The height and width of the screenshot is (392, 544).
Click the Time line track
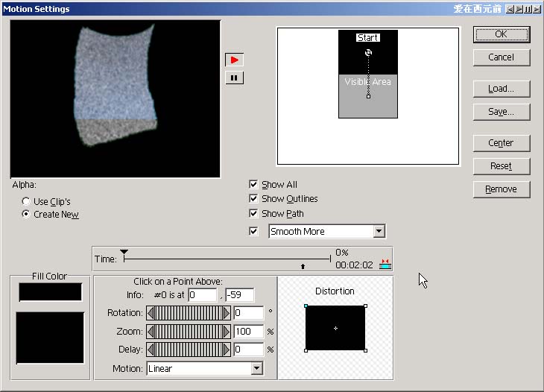[x=227, y=259]
